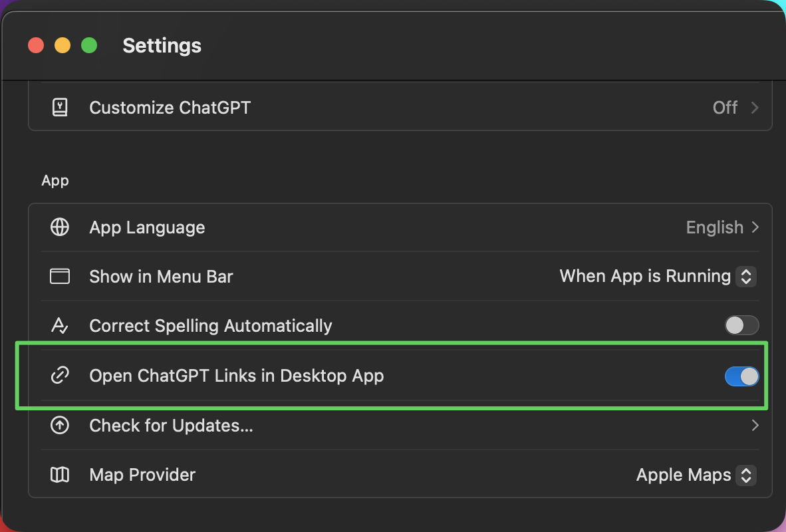
Task: Click the Map Provider label text
Action: point(142,475)
